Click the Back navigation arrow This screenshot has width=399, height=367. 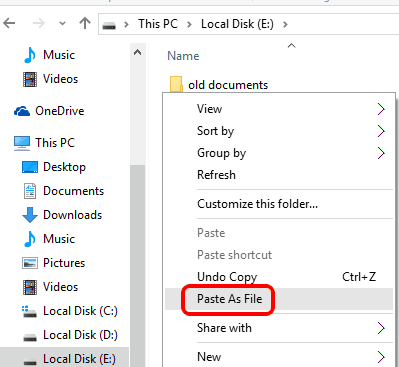(9, 24)
